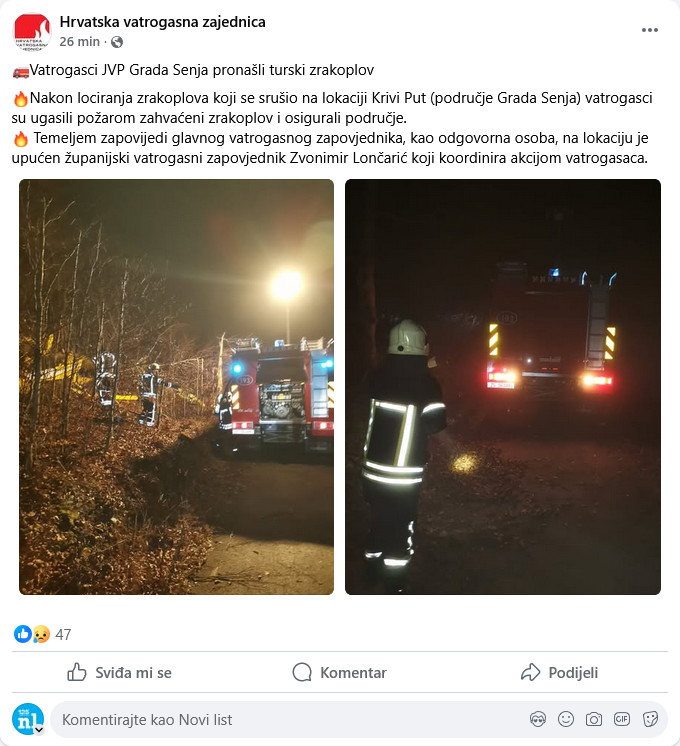Click the Hrvatska vatrogasna zajednica profile picture
Screen dimensions: 680x746
[32, 31]
